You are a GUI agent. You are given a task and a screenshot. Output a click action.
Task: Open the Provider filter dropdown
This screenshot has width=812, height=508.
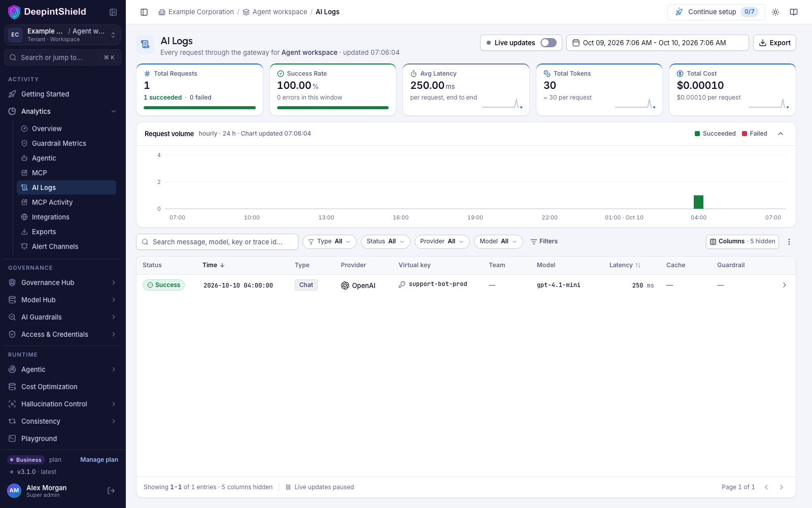pyautogui.click(x=442, y=242)
